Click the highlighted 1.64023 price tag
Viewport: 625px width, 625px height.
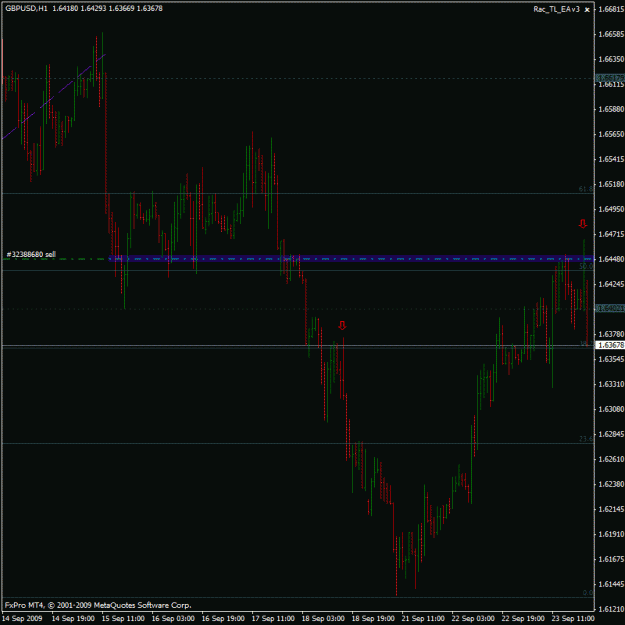(x=610, y=308)
